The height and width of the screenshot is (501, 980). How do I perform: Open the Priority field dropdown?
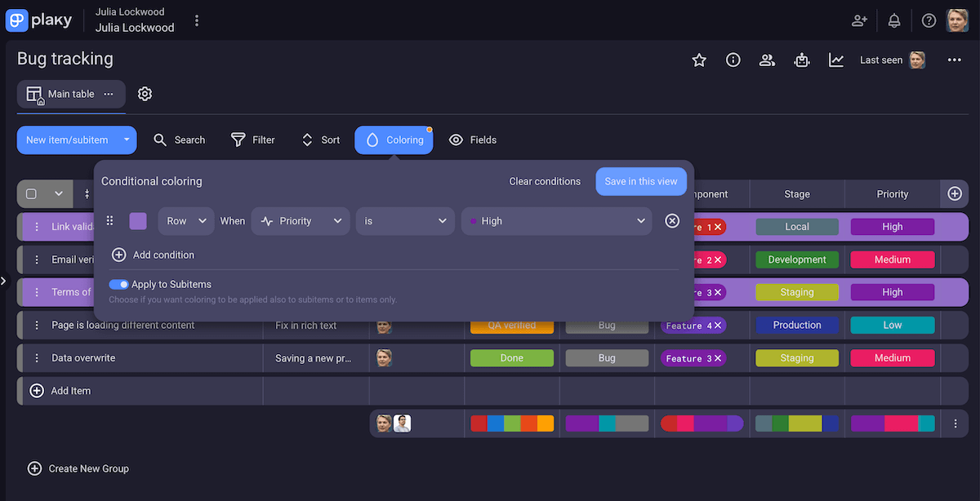(x=300, y=220)
